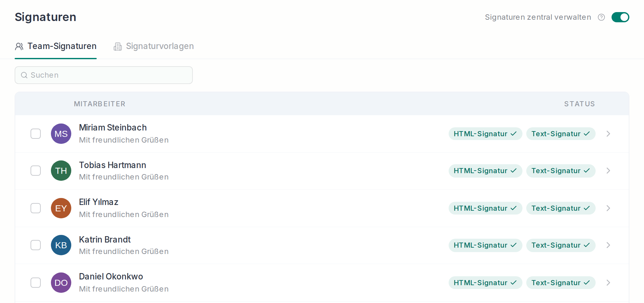Open the Signaturvorlagen tab
The height and width of the screenshot is (303, 644).
coord(154,46)
